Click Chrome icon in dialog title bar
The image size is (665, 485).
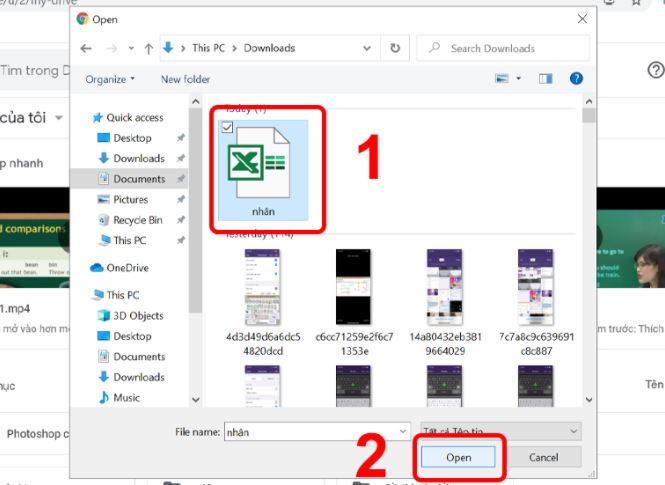[82, 19]
